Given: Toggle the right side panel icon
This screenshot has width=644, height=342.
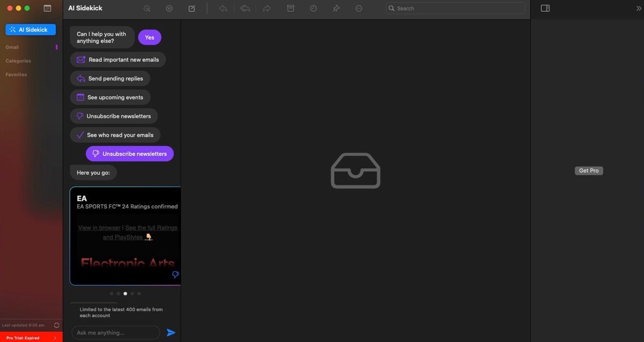Looking at the screenshot, I should coord(545,8).
